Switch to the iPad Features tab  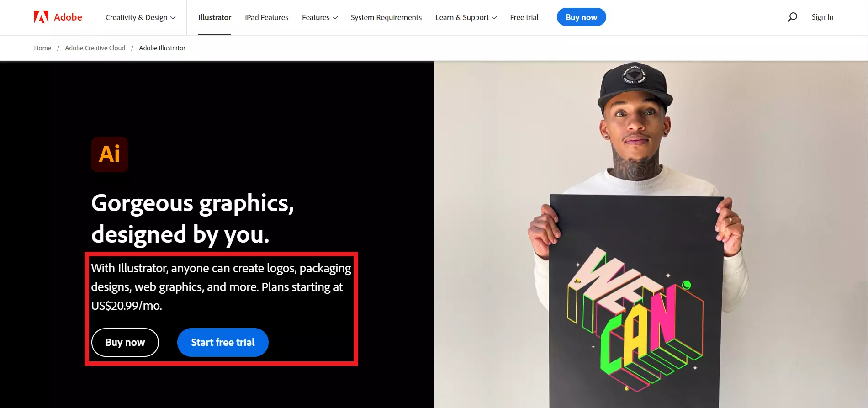[x=266, y=17]
